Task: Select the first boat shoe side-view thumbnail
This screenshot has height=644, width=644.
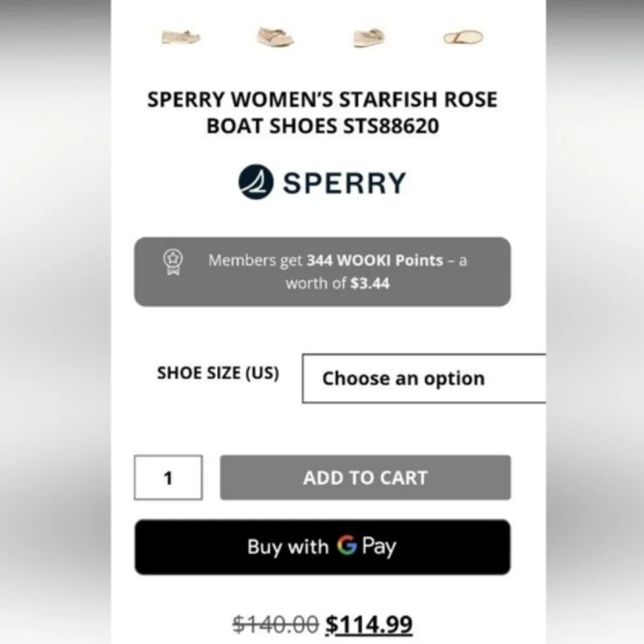Action: pos(180,37)
